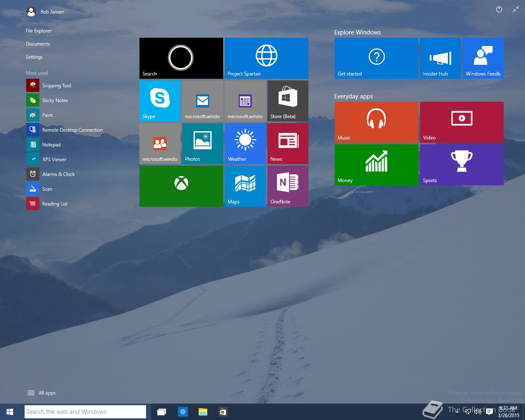Click the Cortana Search tile
Image resolution: width=525 pixels, height=420 pixels.
click(181, 58)
